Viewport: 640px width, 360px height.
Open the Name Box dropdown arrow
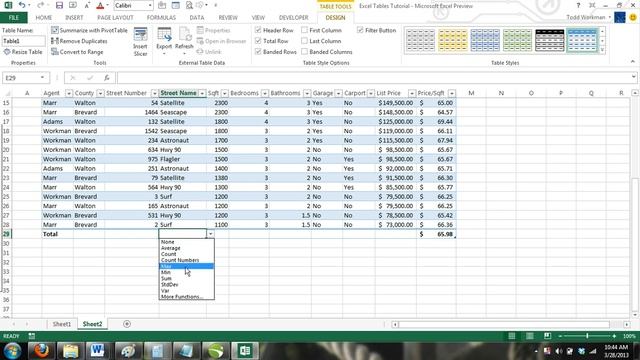[x=42, y=78]
